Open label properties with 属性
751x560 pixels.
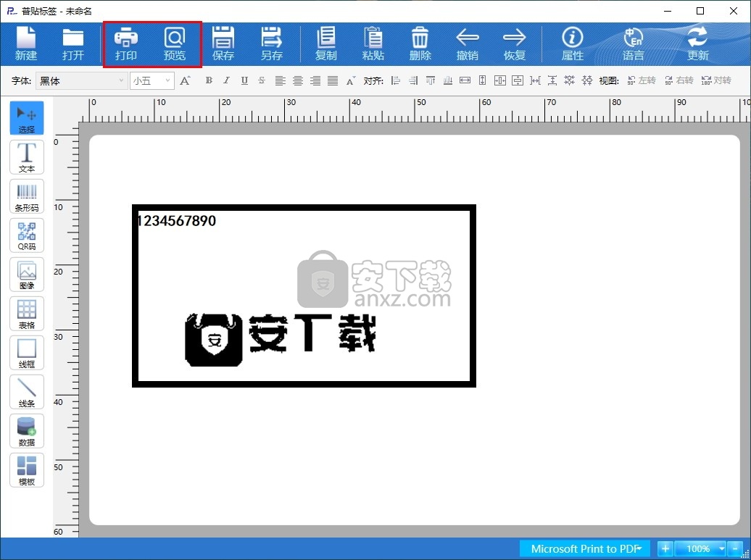[x=573, y=43]
